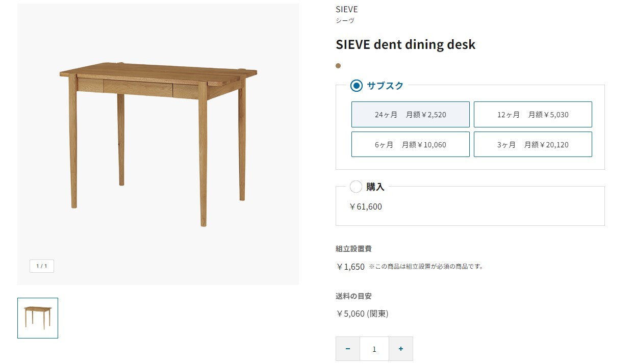Open the SIEVE brand name link
This screenshot has width=634, height=364.
346,9
